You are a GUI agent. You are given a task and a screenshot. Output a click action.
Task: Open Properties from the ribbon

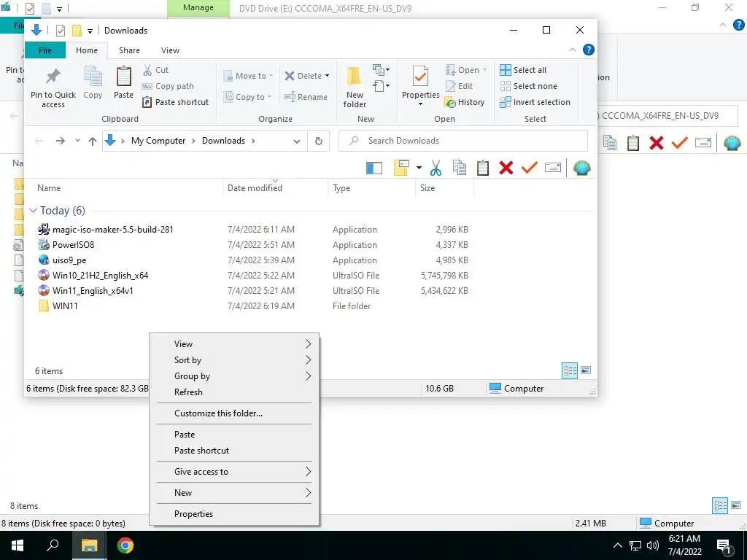tap(420, 86)
